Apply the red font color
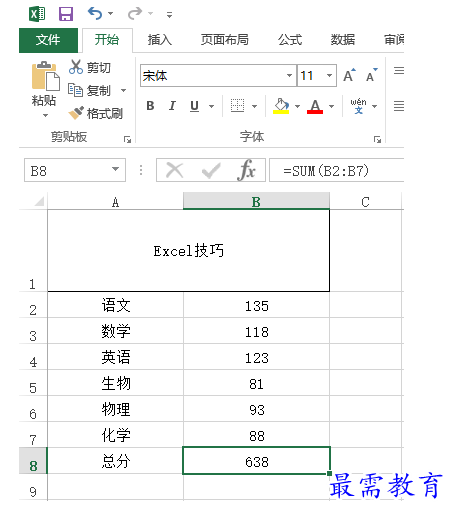 click(315, 106)
